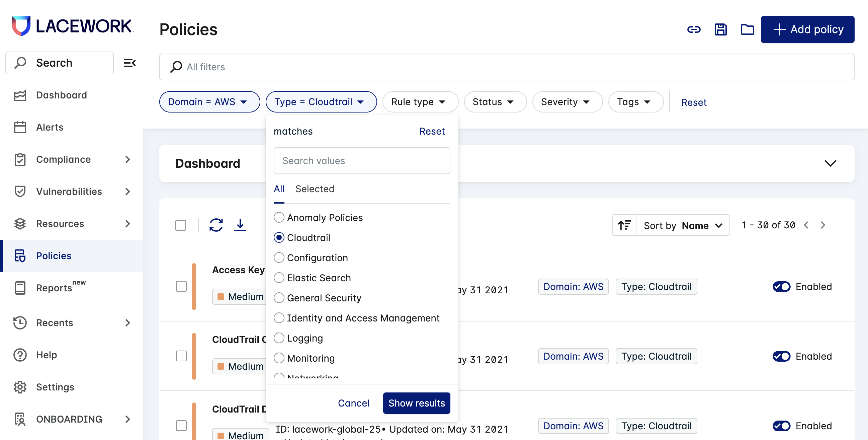Select the Configuration radio option
Image resolution: width=868 pixels, height=440 pixels.
(x=279, y=258)
